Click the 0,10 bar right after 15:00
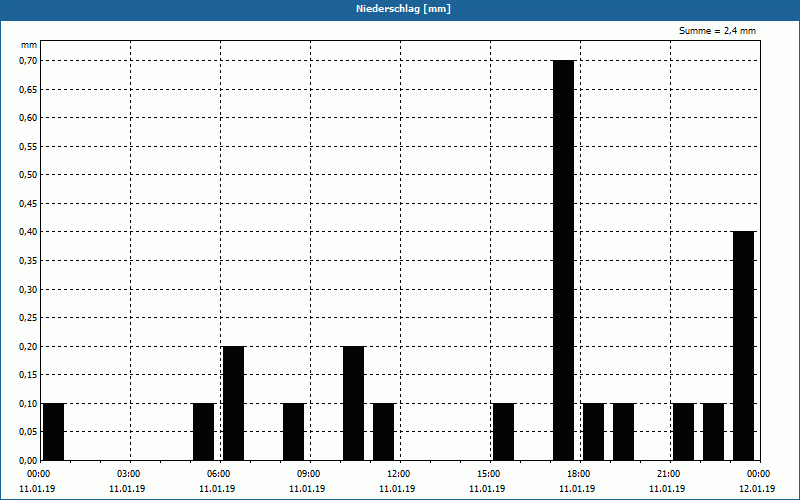 [504, 432]
